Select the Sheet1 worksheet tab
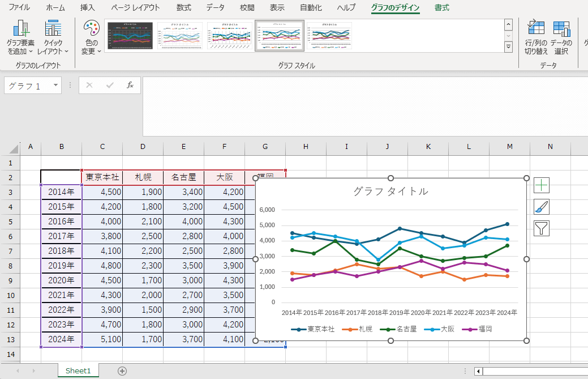The height and width of the screenshot is (379, 588). [x=78, y=371]
